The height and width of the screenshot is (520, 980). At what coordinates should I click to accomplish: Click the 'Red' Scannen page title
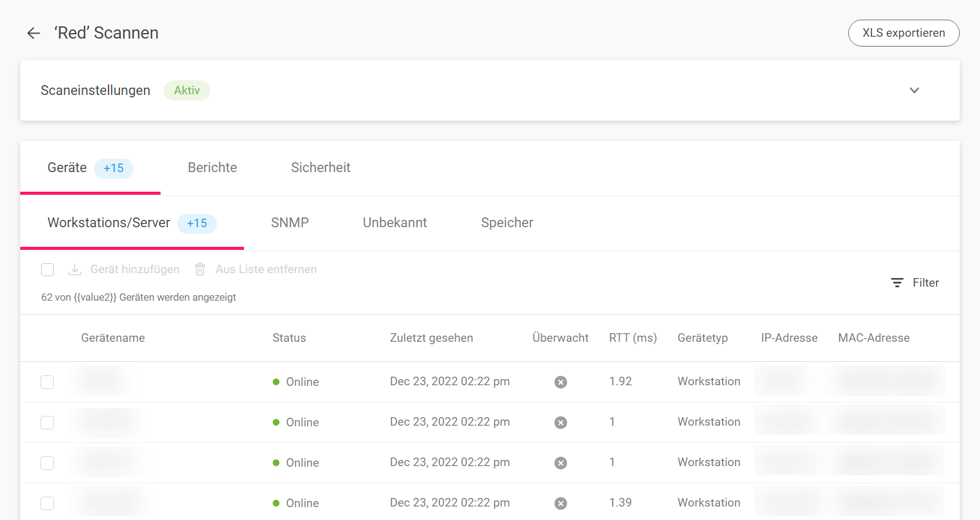coord(106,33)
